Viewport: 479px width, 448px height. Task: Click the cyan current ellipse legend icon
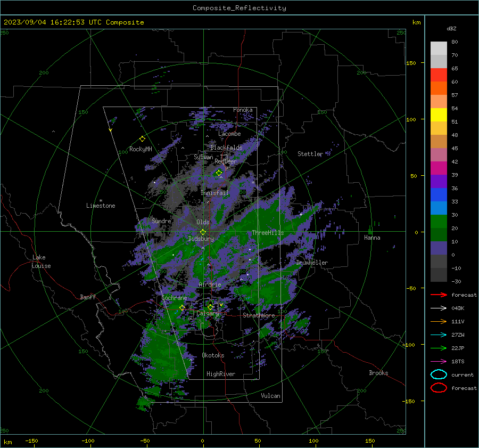pos(439,374)
